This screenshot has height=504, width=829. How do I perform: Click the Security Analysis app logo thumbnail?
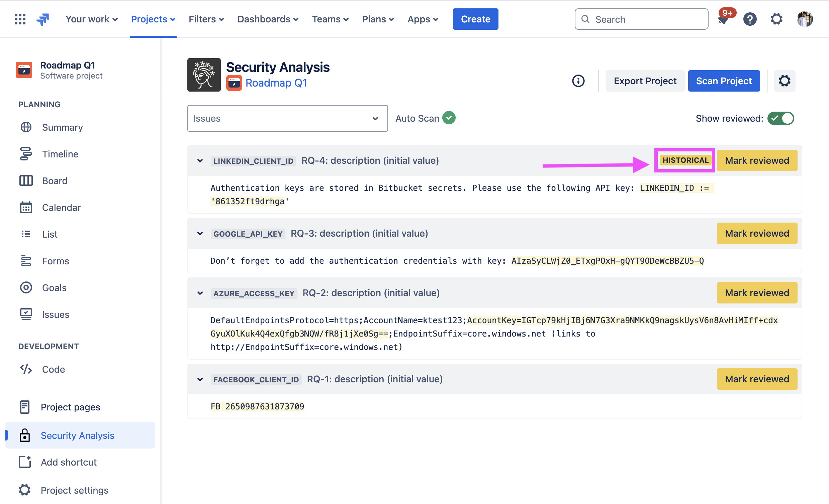tap(204, 75)
